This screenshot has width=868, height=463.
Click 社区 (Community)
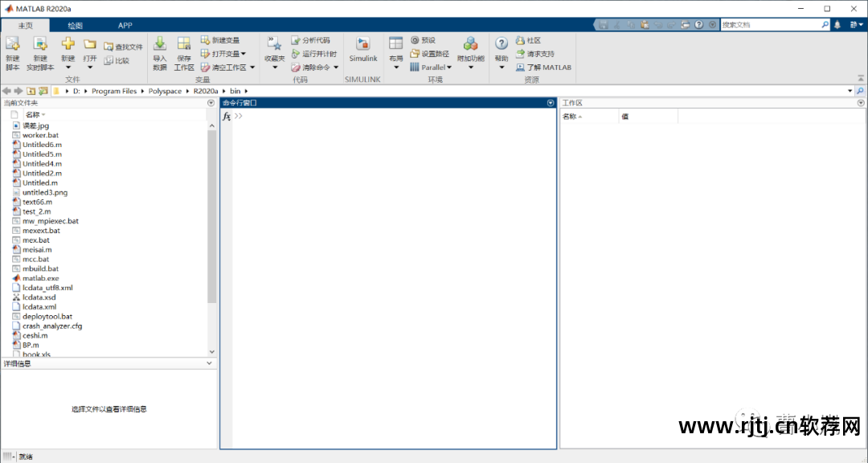pyautogui.click(x=528, y=40)
